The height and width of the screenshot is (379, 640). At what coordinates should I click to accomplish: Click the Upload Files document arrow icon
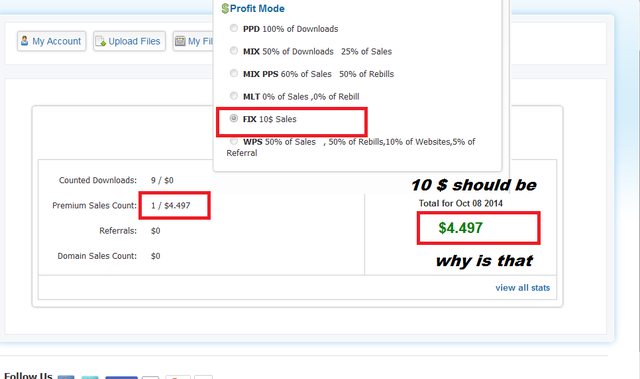[x=100, y=41]
